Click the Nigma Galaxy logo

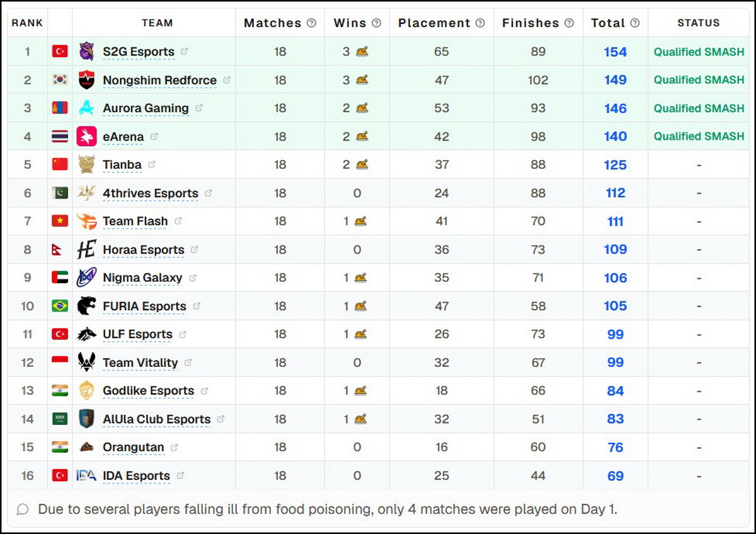(86, 277)
